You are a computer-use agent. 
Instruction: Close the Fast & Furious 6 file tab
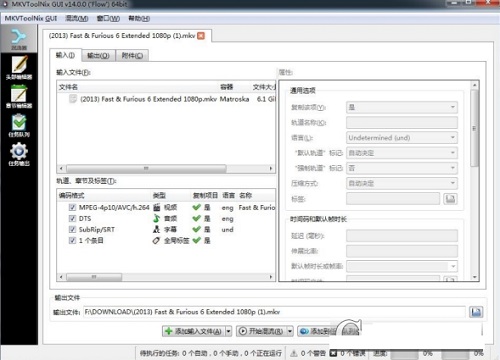coord(201,36)
